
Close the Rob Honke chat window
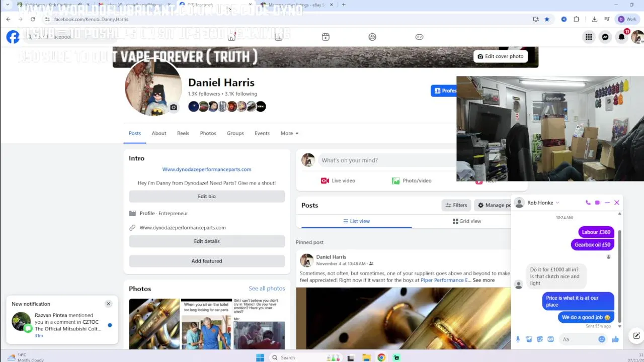pos(617,203)
